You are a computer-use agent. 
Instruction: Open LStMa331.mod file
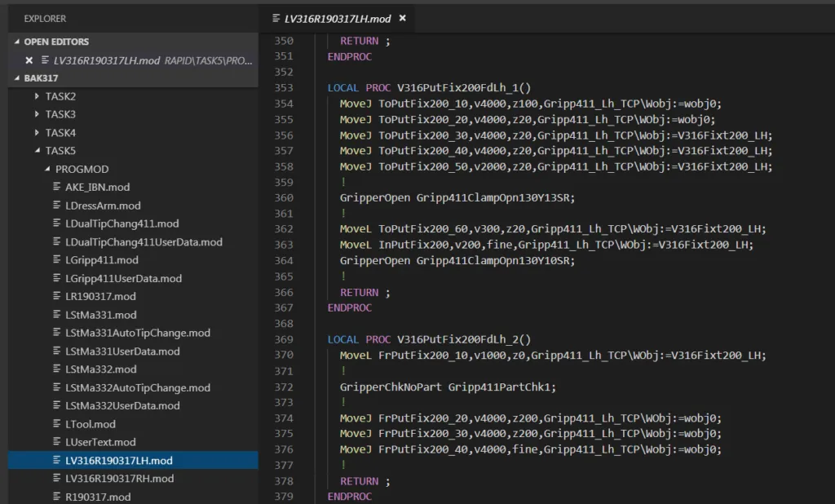(100, 315)
